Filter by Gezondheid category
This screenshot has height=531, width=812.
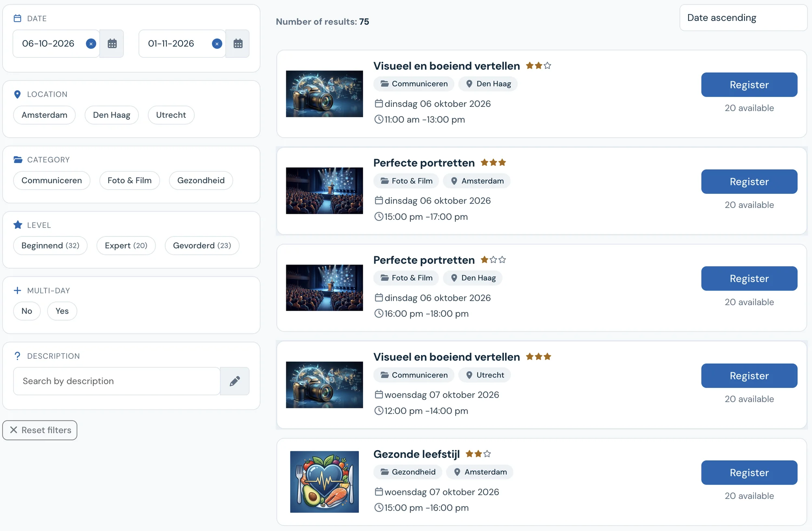[201, 180]
